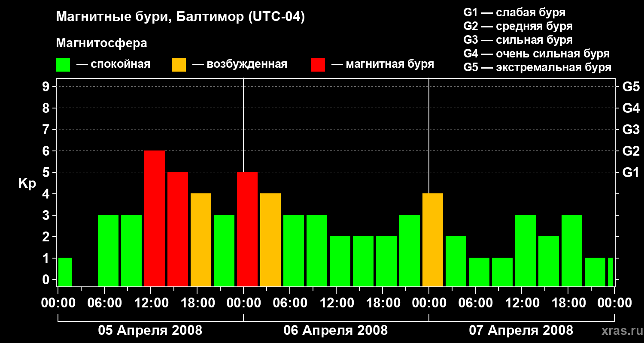
Task: Select the orange Kp 4 bar at 03:00 on 06 April
Action: pos(270,240)
